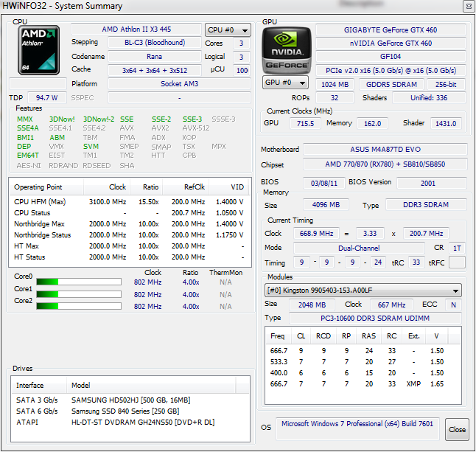Viewport: 476px width, 452px height.
Task: Click the 4096 MB memory size field
Action: click(x=326, y=205)
